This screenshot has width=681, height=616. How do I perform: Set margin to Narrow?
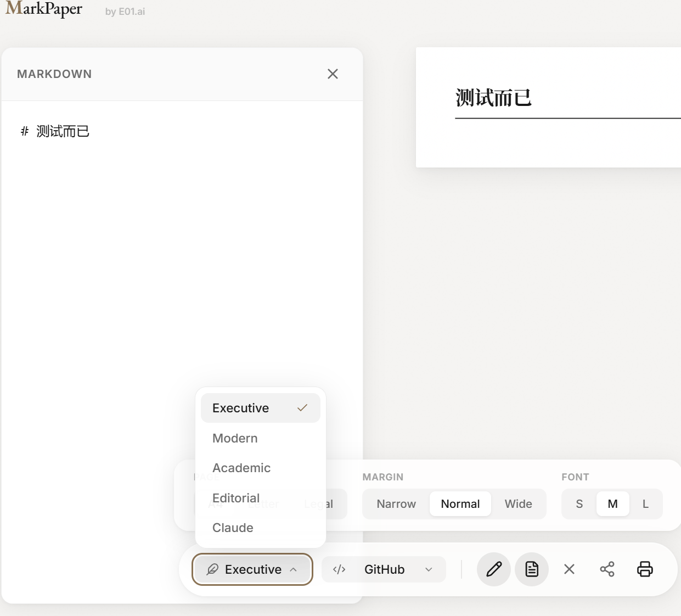(x=396, y=504)
